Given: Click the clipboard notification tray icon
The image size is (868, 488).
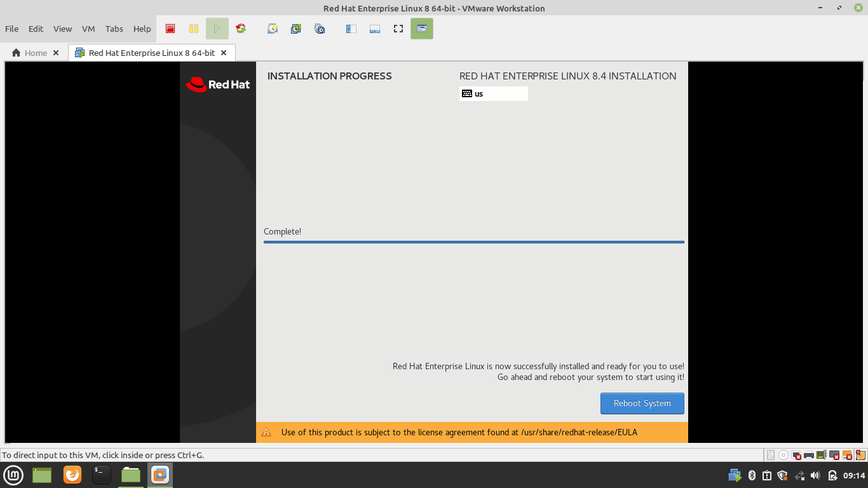Looking at the screenshot, I should [767, 475].
